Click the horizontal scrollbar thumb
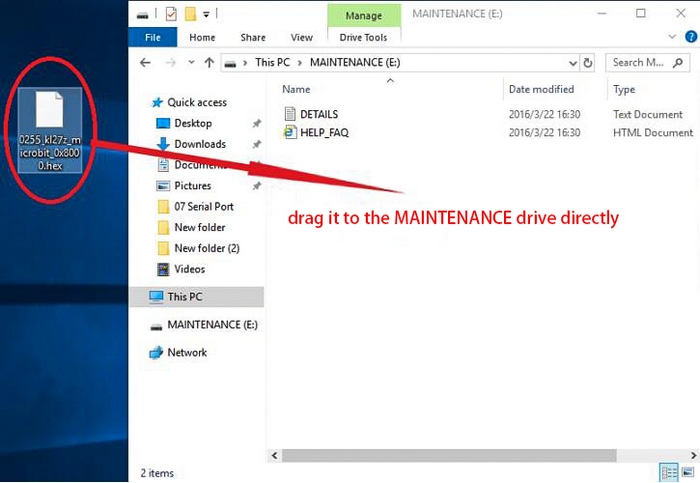700x483 pixels. click(x=449, y=455)
